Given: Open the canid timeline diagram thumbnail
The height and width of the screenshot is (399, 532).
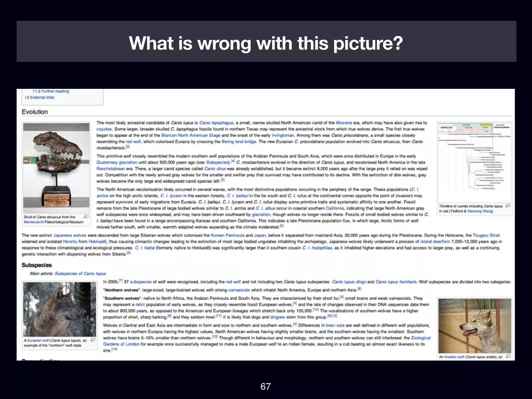Looking at the screenshot, I should pos(475,162).
